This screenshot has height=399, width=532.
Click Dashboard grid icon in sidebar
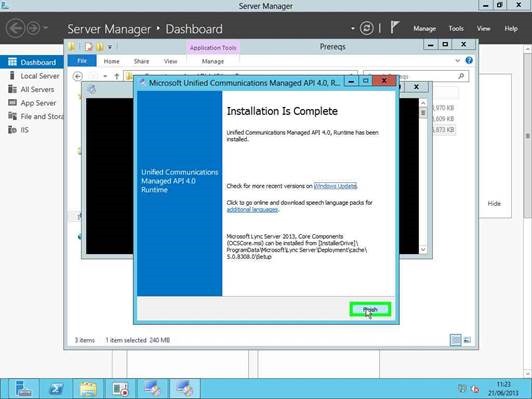(12, 62)
